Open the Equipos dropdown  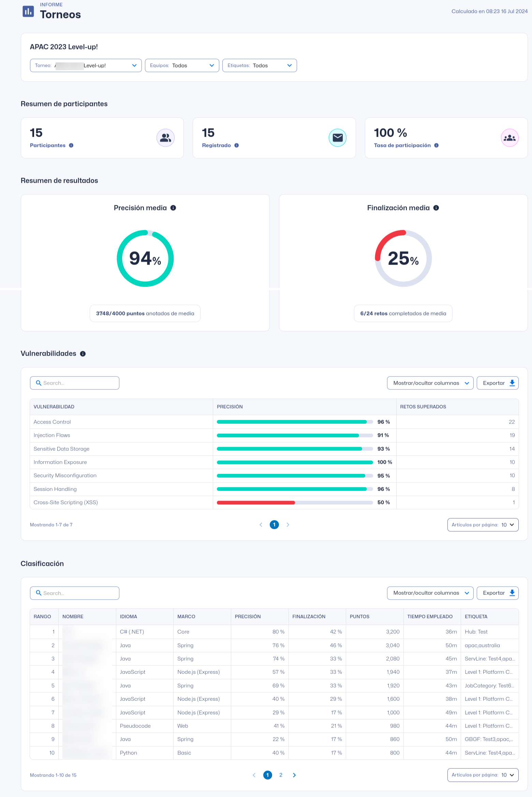click(182, 65)
